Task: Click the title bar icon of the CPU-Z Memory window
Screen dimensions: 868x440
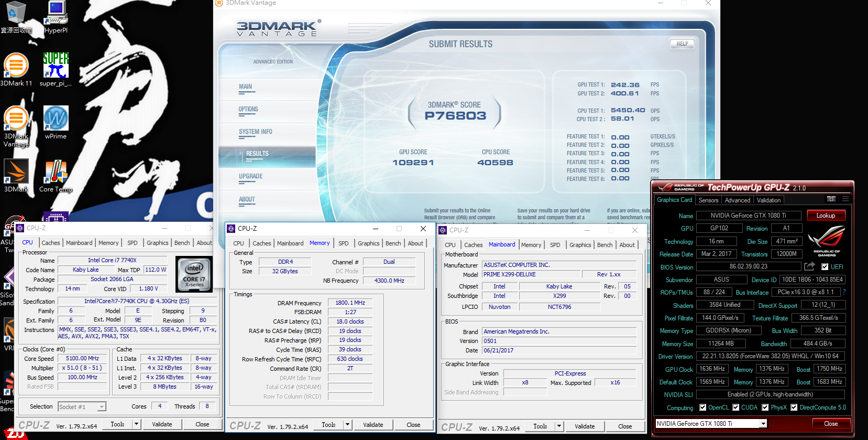Action: click(231, 229)
